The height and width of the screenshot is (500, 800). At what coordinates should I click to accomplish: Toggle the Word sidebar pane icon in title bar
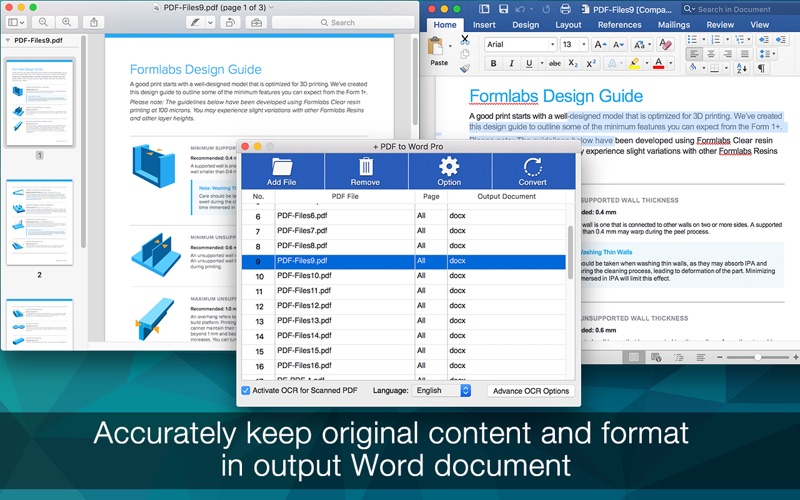pyautogui.click(x=484, y=9)
